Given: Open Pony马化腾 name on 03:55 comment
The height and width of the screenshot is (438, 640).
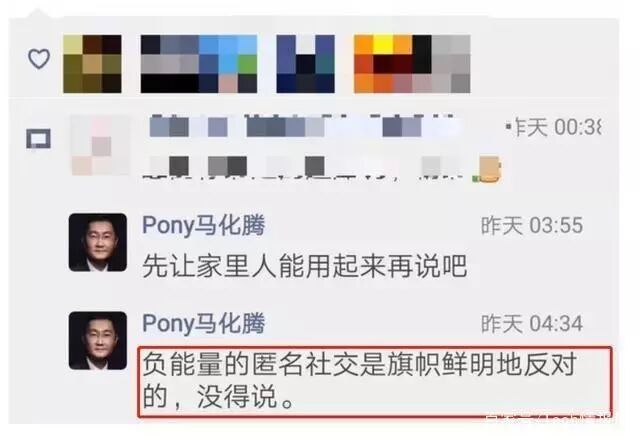Looking at the screenshot, I should pyautogui.click(x=204, y=225).
